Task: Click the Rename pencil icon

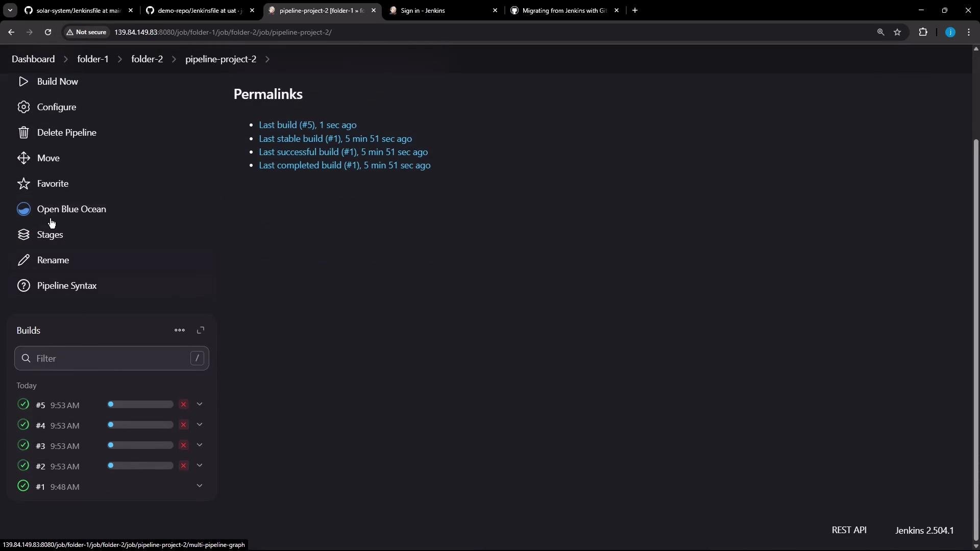Action: coord(23,260)
